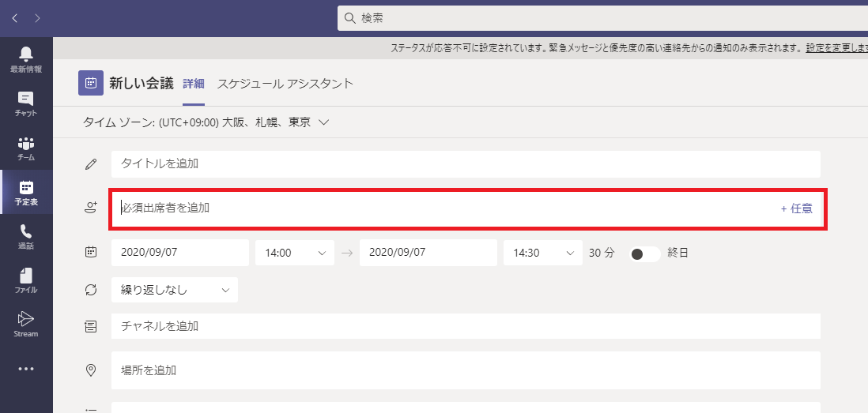Viewport: 868px width, 413px height.
Task: Click the 新しい会議 heading
Action: [x=142, y=84]
